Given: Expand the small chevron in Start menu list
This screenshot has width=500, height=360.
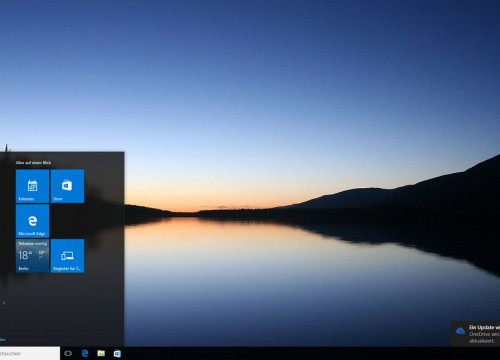Looking at the screenshot, I should [4, 303].
